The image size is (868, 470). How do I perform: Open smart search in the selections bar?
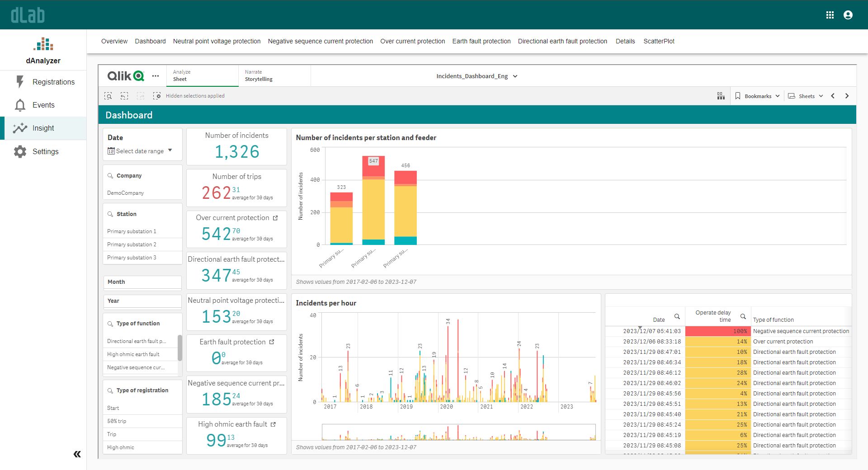[108, 96]
